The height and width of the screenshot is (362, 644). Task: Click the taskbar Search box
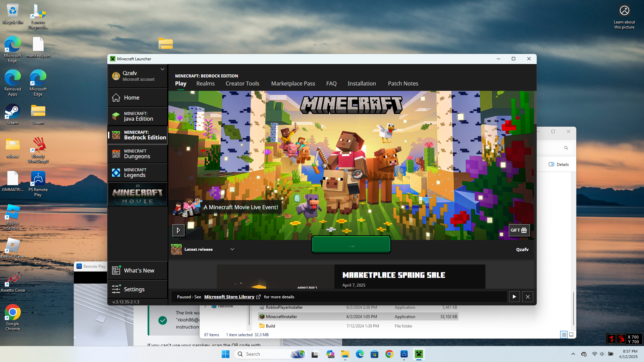pos(270,354)
